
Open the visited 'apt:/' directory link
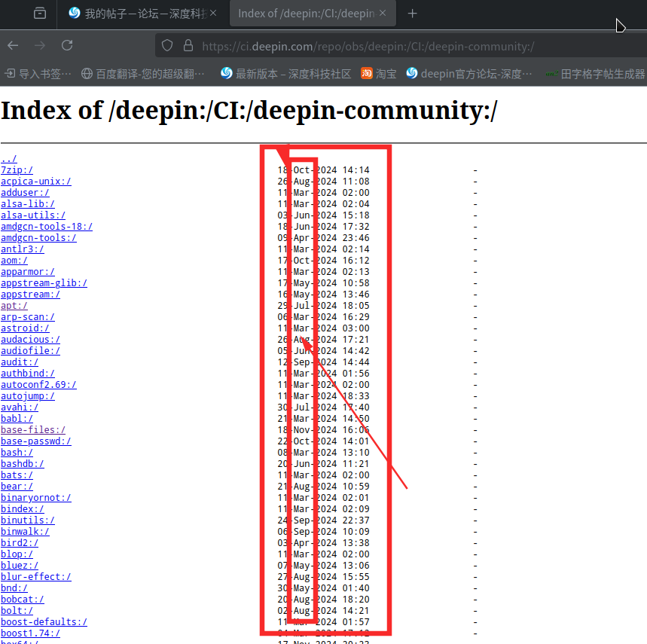[14, 306]
